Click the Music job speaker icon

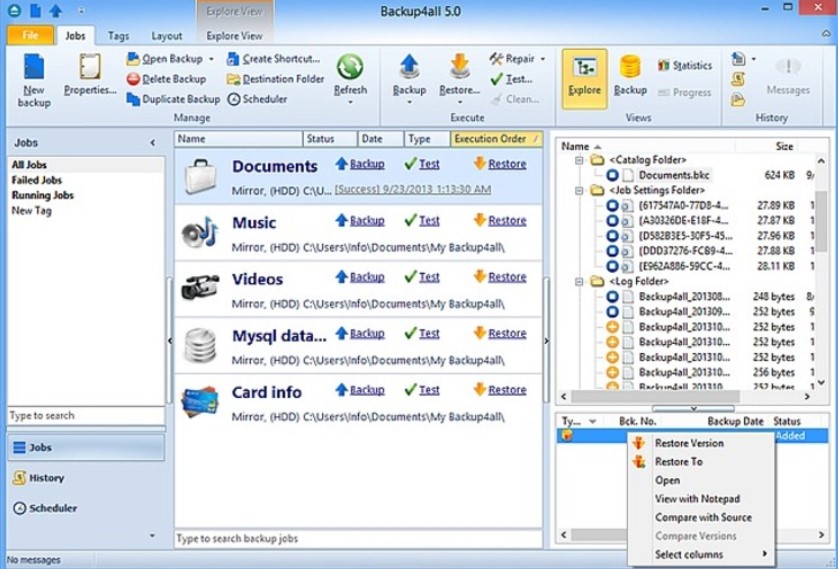click(200, 233)
